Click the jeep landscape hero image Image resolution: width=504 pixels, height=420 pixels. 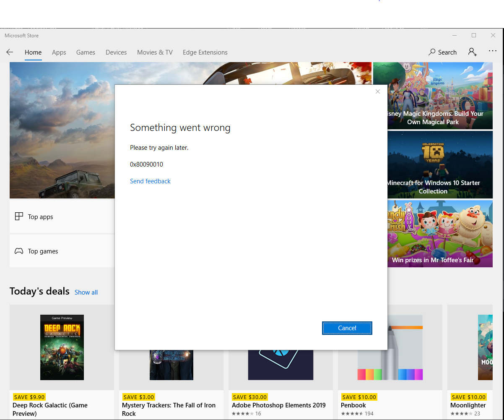62,130
